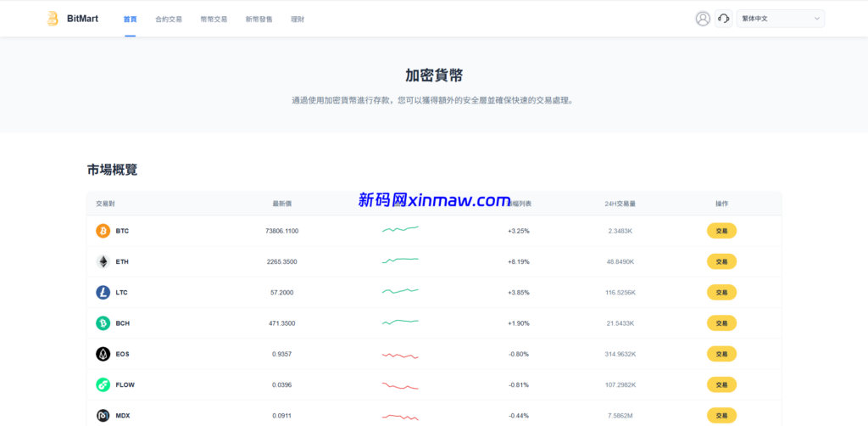Click the 交易 button for BTC
This screenshot has width=868, height=426.
click(721, 231)
